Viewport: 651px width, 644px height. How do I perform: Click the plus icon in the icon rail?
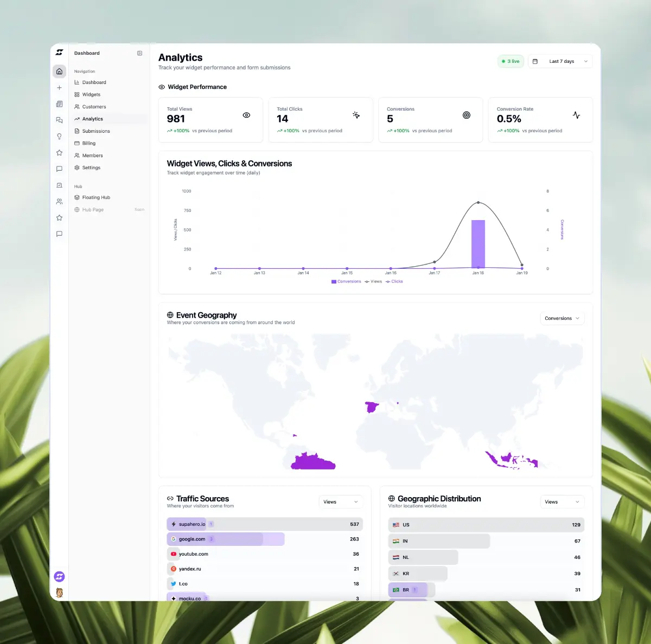click(59, 88)
